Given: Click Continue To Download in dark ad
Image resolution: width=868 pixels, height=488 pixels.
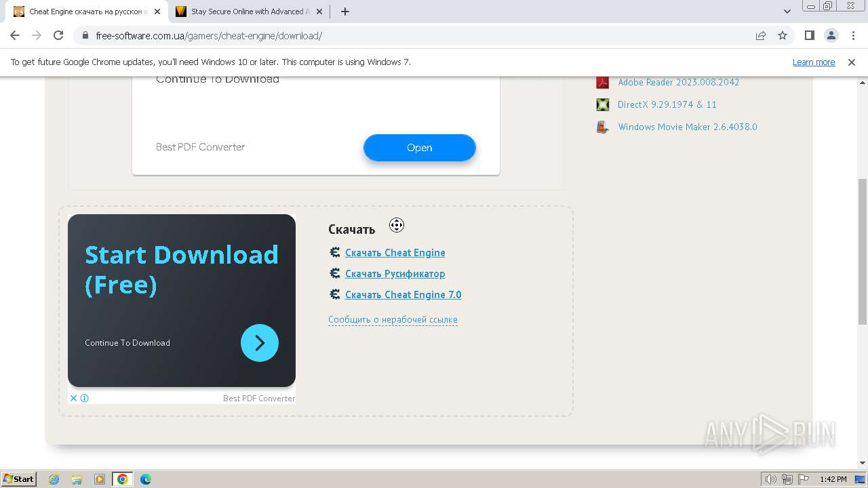Looking at the screenshot, I should [127, 343].
